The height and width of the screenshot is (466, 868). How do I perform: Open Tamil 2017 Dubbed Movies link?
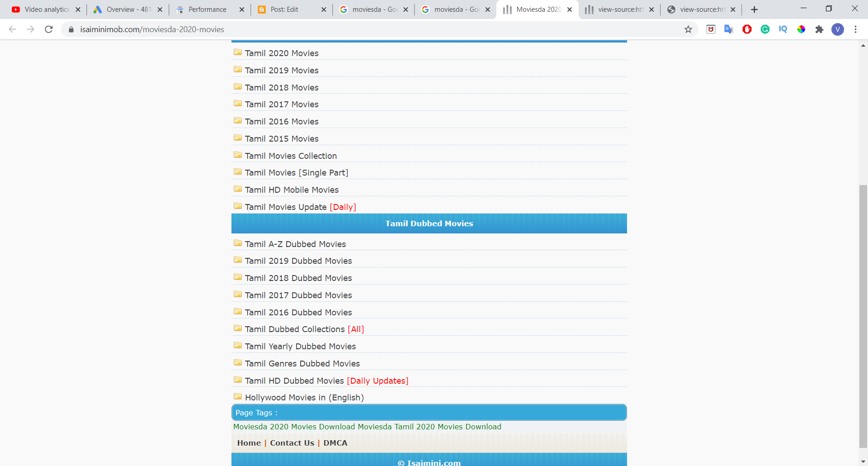click(298, 295)
